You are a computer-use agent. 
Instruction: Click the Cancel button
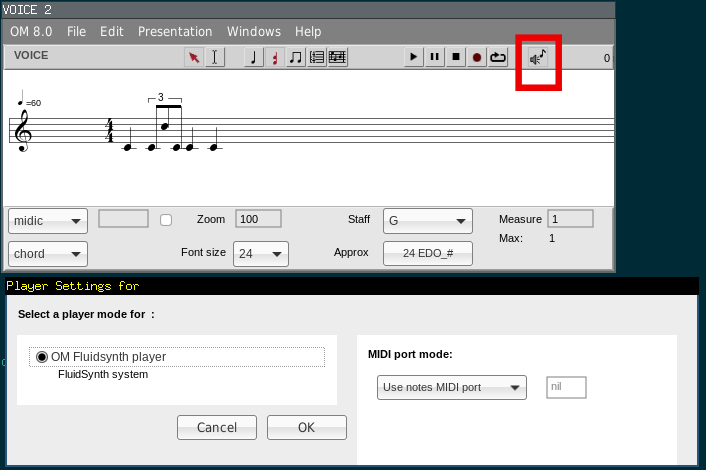pyautogui.click(x=217, y=428)
